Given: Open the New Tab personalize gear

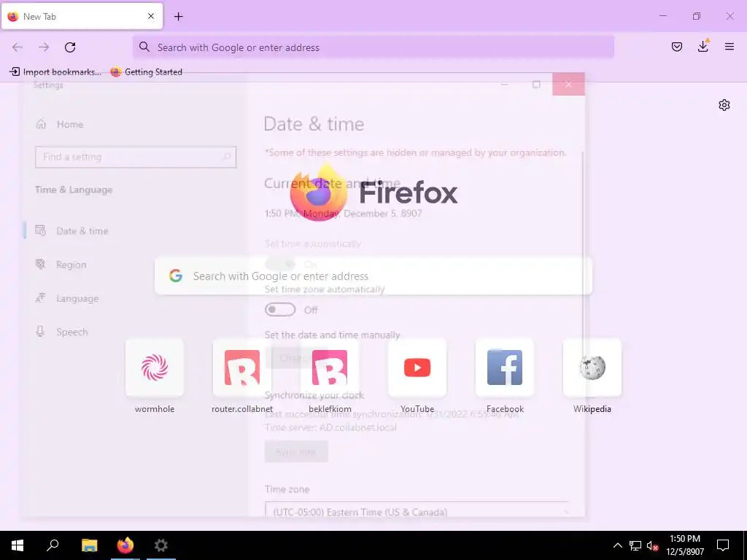Looking at the screenshot, I should [724, 105].
